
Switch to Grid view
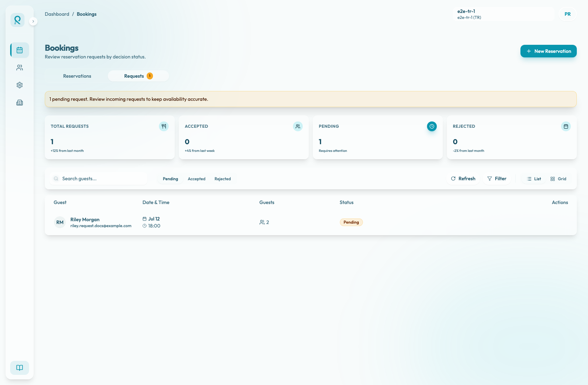[x=558, y=179]
